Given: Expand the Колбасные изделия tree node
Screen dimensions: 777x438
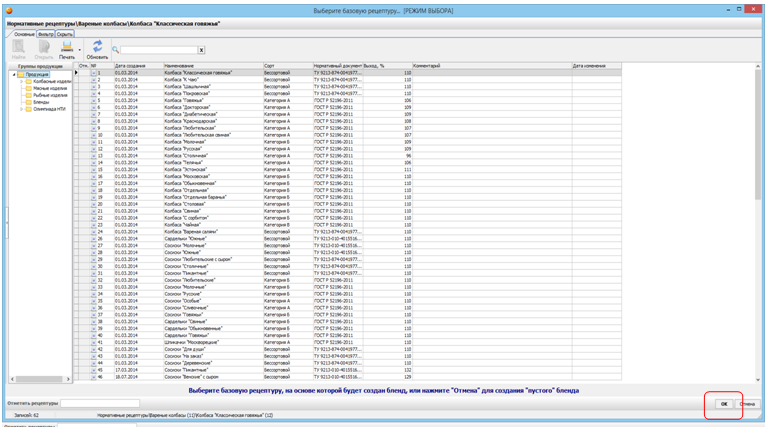Looking at the screenshot, I should (23, 81).
